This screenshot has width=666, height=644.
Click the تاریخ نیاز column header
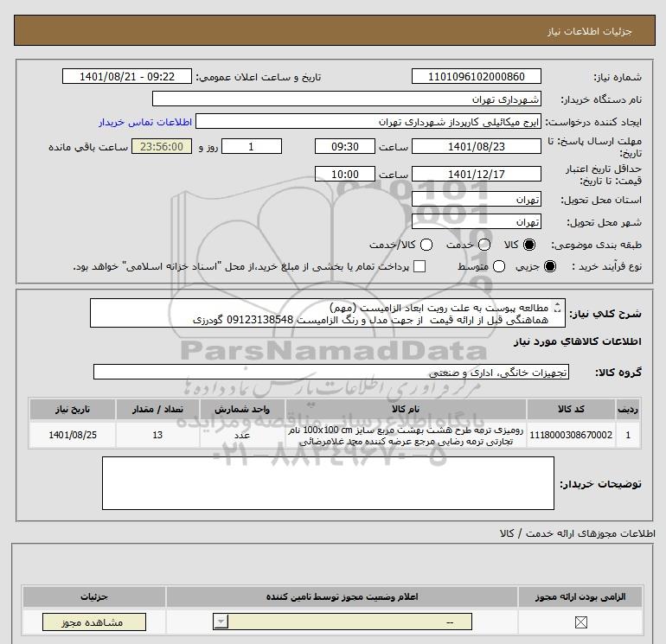click(73, 409)
